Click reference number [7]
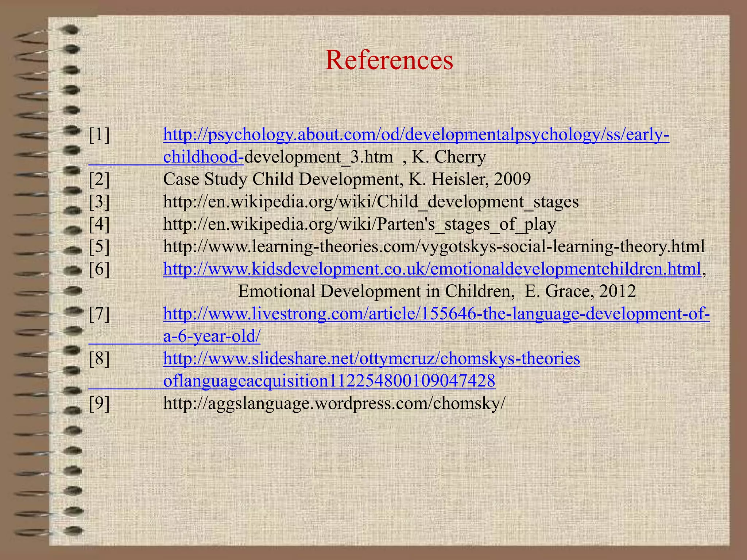Viewport: 747px width, 560px height. pyautogui.click(x=99, y=314)
